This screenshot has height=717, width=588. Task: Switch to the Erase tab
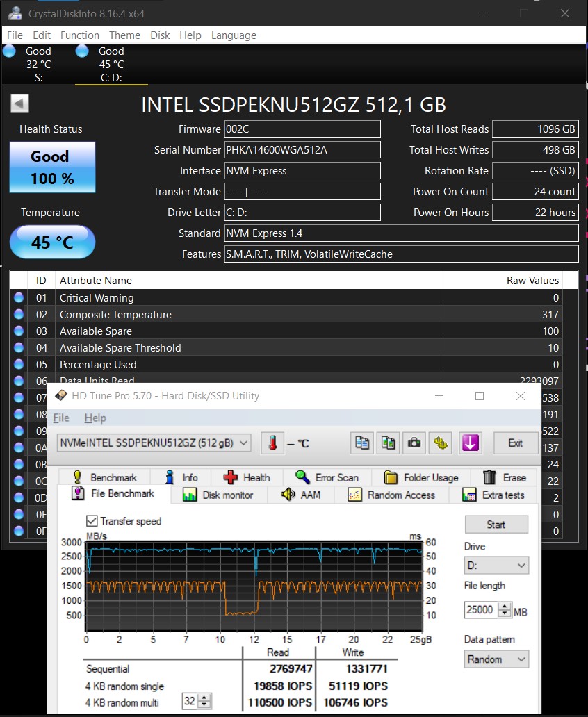505,477
